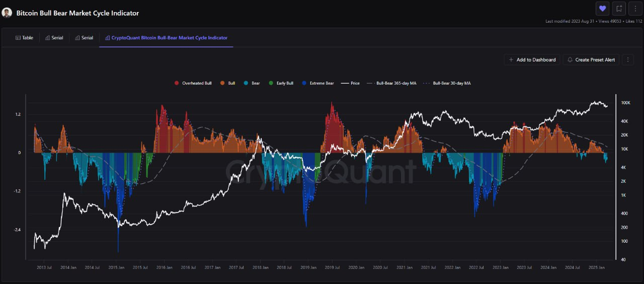
Task: Toggle Bull-Bear 365-day MA legend entry
Action: (x=391, y=83)
